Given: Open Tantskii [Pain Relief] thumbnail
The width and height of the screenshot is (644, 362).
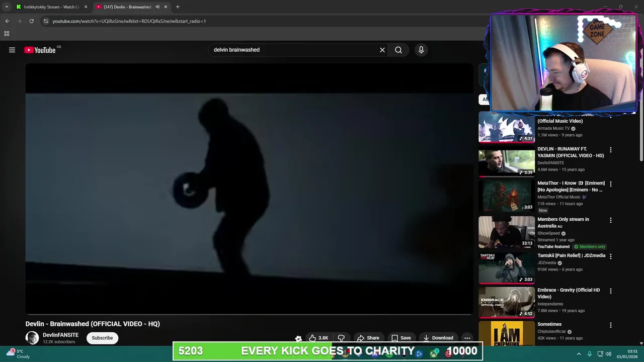Looking at the screenshot, I should (507, 268).
